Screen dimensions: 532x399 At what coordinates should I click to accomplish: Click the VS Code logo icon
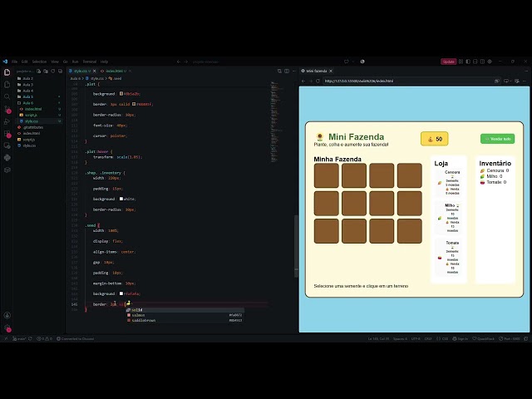5,62
